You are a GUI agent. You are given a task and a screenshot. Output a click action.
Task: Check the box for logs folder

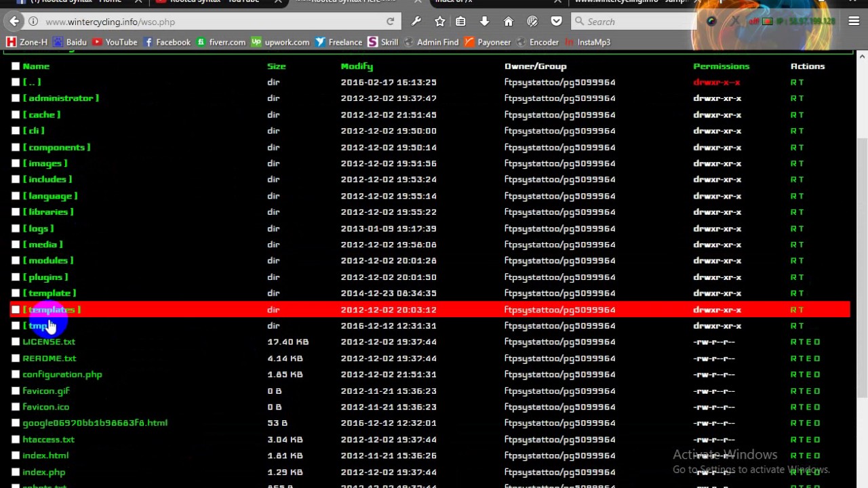pyautogui.click(x=16, y=228)
